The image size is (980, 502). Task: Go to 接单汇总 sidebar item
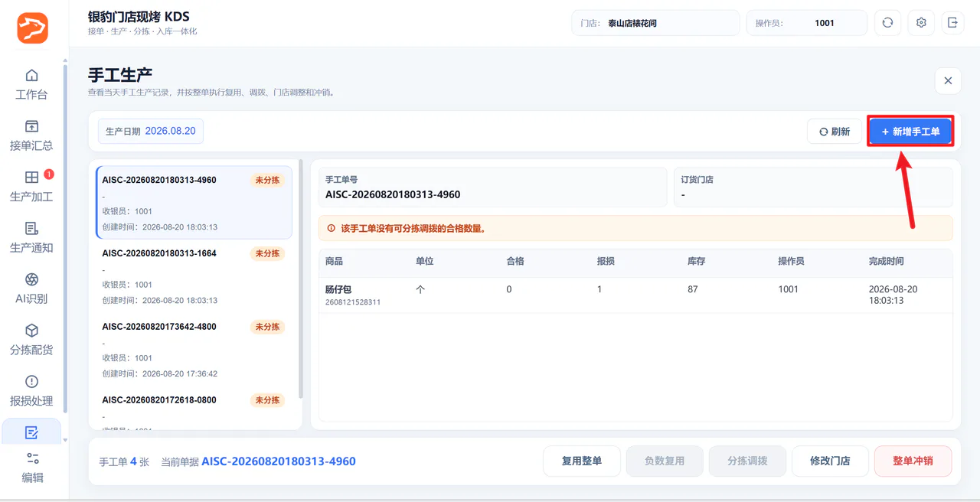pyautogui.click(x=31, y=135)
